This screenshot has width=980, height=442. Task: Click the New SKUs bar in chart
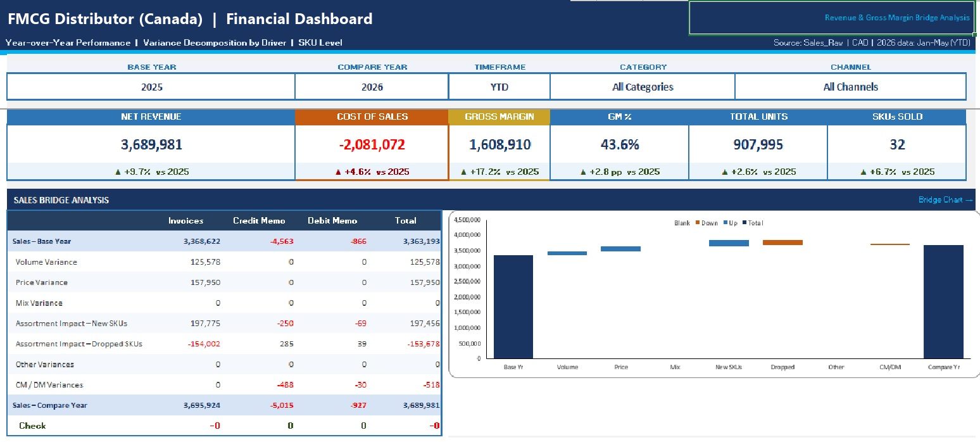[x=729, y=243]
